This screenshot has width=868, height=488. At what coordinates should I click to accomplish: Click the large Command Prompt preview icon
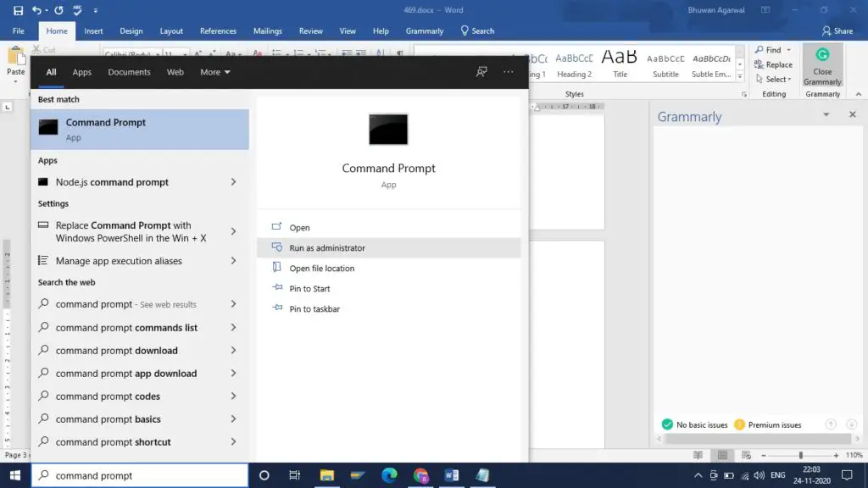tap(388, 130)
